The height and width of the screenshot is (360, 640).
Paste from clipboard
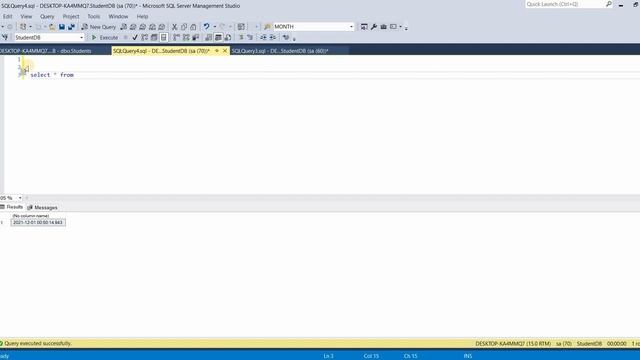coord(193,27)
